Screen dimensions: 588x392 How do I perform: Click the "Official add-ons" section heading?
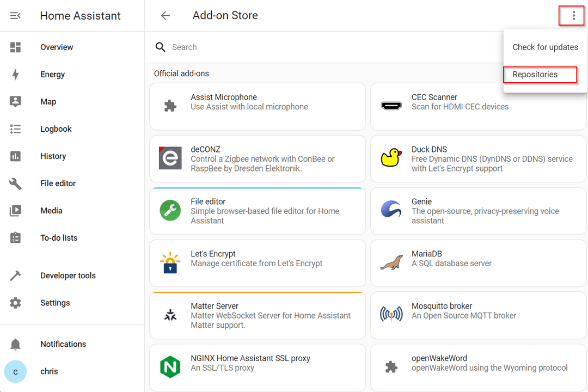tap(181, 73)
